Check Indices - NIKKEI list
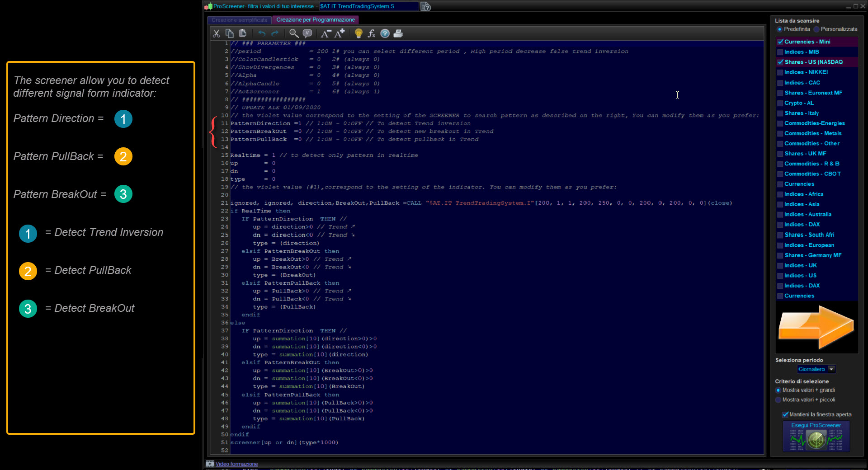868x470 pixels. click(780, 72)
